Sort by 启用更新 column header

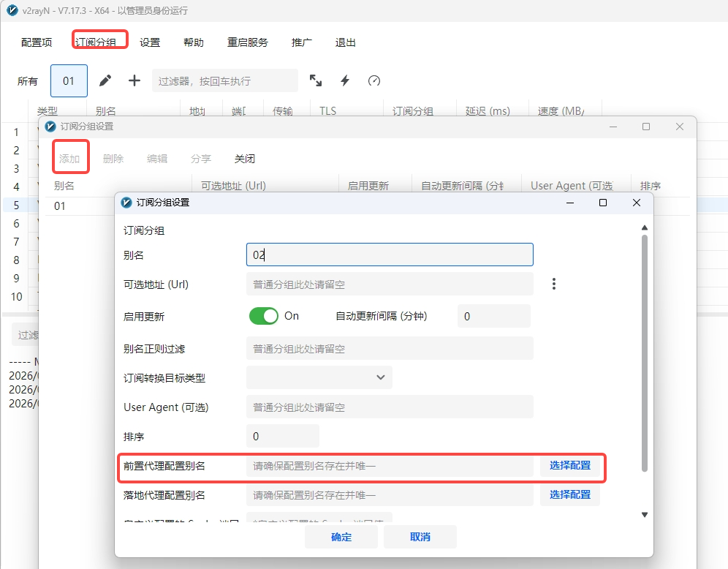pyautogui.click(x=368, y=186)
